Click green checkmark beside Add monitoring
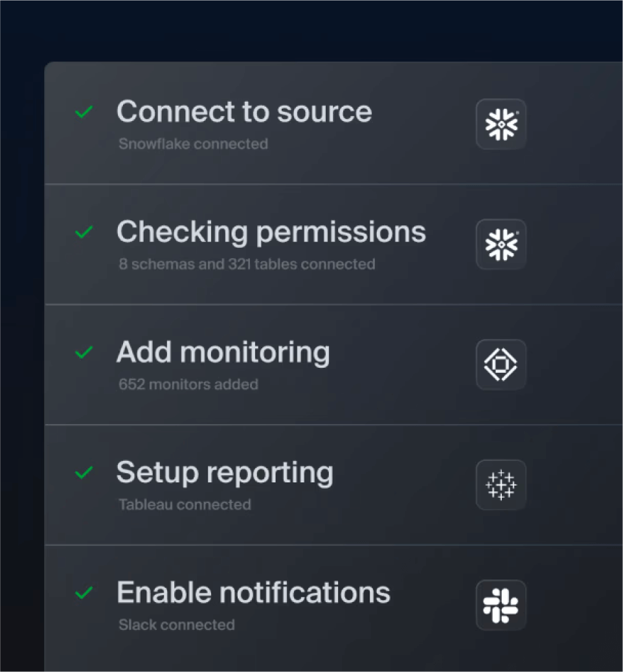The height and width of the screenshot is (672, 623). pyautogui.click(x=84, y=353)
